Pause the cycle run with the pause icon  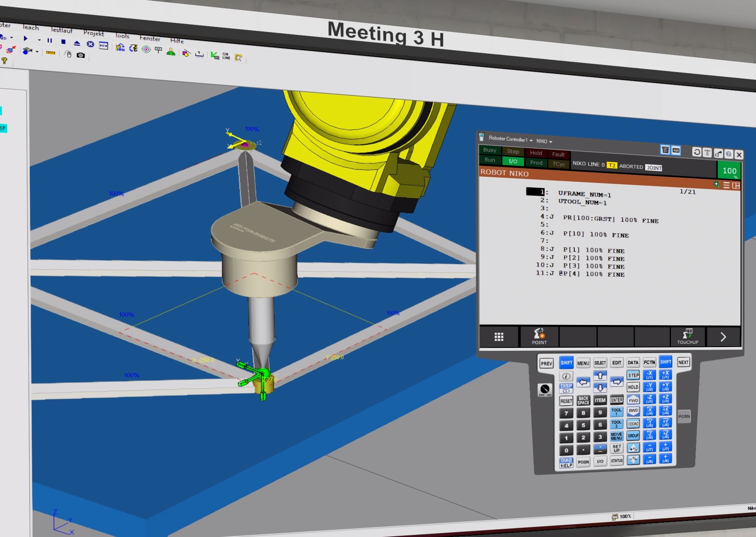point(50,41)
